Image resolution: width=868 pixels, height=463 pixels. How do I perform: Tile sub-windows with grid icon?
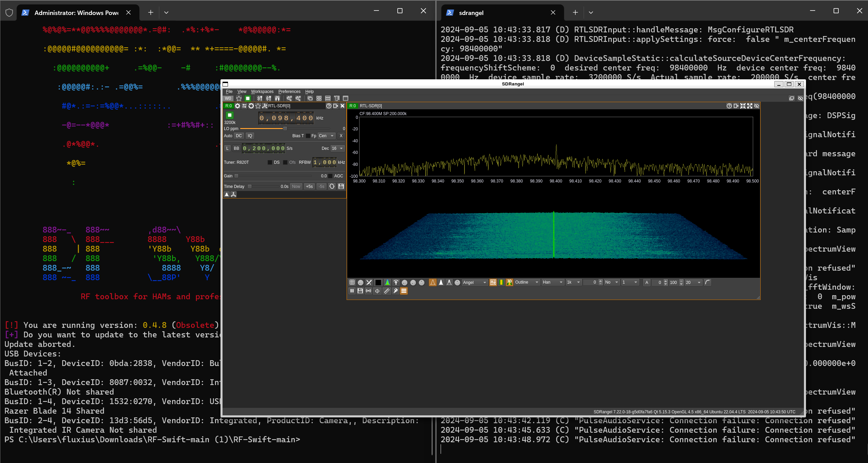[x=319, y=98]
